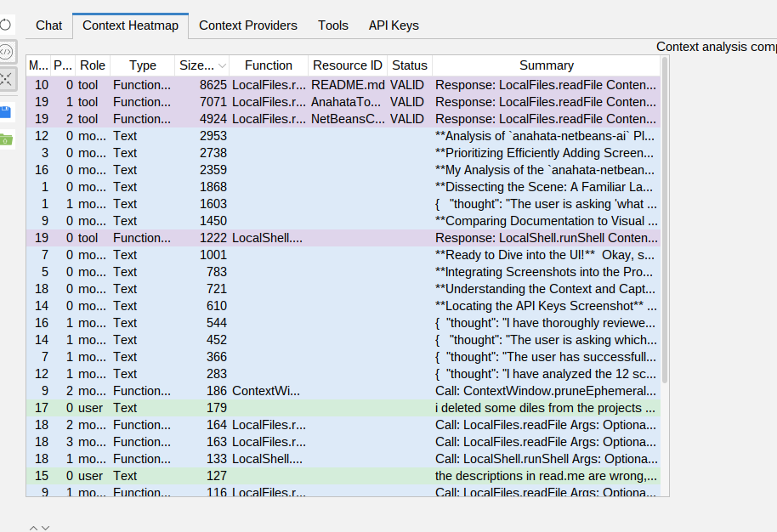Click the down chevron below the table
This screenshot has height=532, width=777.
coord(45,528)
